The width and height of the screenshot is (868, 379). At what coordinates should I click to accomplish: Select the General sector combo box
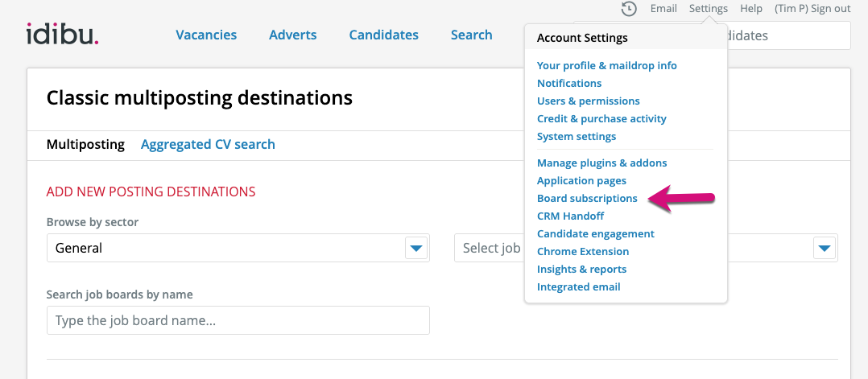click(238, 248)
